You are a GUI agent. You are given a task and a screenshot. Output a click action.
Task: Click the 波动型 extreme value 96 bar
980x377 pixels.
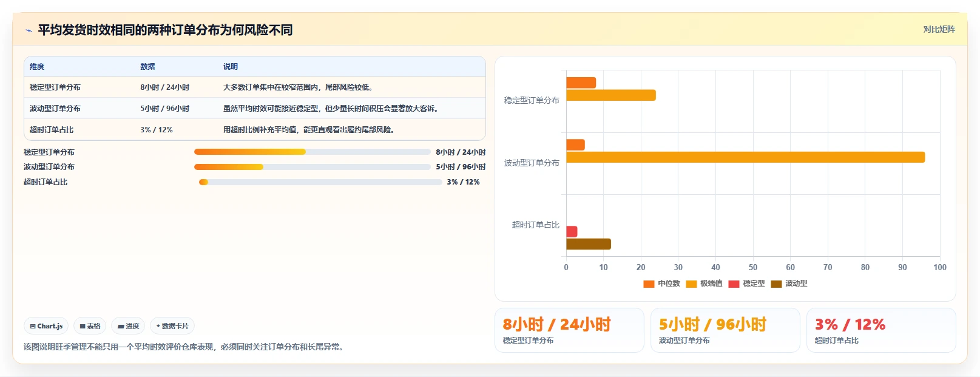746,157
